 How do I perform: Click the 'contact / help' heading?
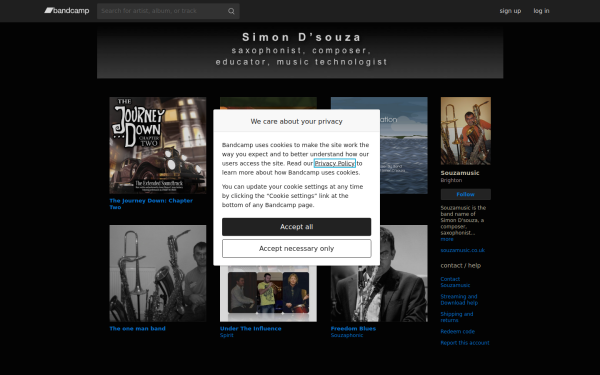click(x=461, y=266)
